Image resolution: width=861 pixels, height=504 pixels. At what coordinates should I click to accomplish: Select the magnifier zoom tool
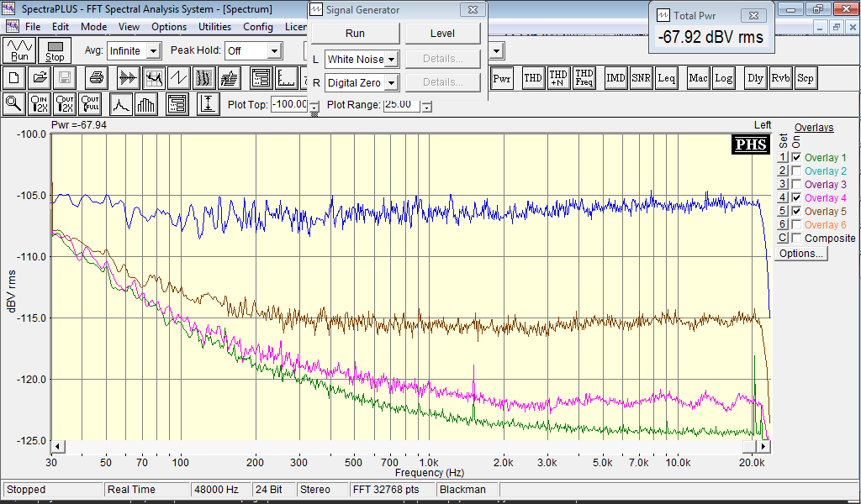coord(14,103)
